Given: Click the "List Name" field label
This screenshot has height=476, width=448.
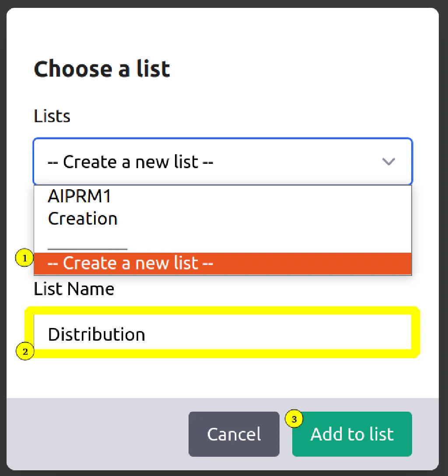Looking at the screenshot, I should (x=74, y=289).
